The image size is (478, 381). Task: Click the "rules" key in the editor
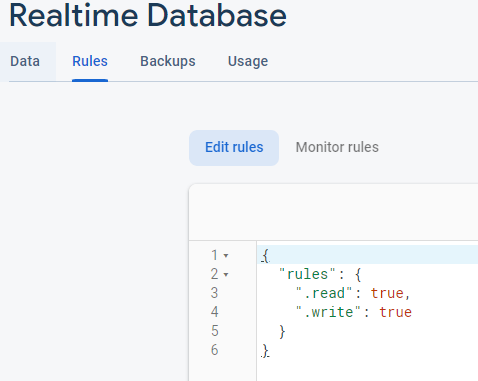307,274
